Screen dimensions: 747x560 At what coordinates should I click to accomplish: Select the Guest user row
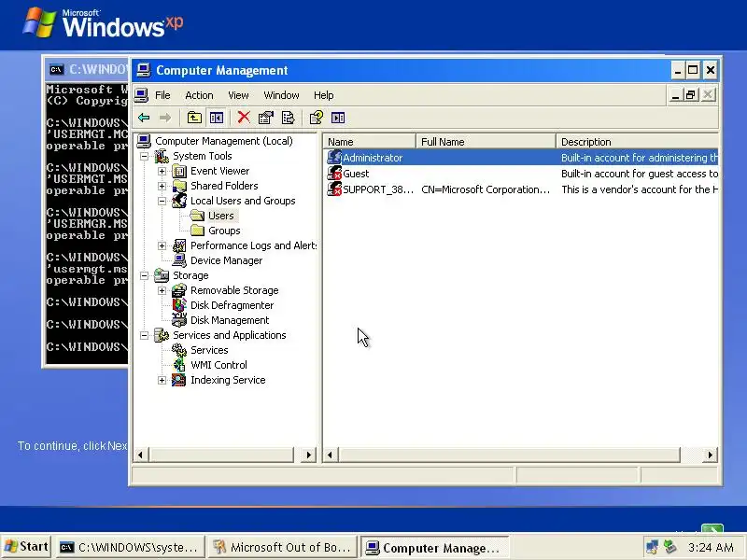click(x=522, y=174)
